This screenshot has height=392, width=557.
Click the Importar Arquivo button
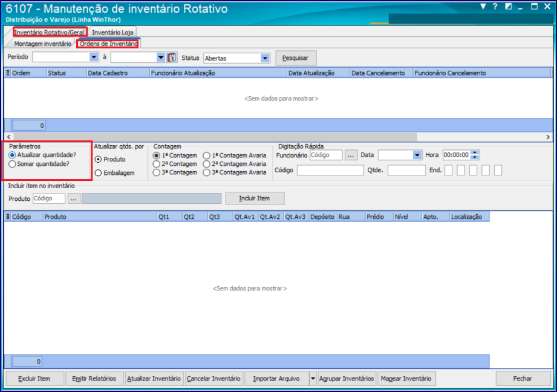pos(276,379)
